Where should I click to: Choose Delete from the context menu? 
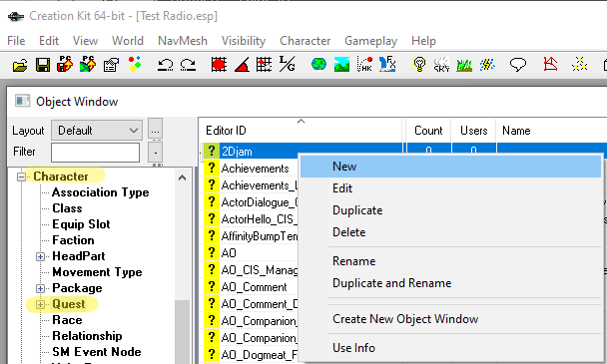[x=451, y=232]
